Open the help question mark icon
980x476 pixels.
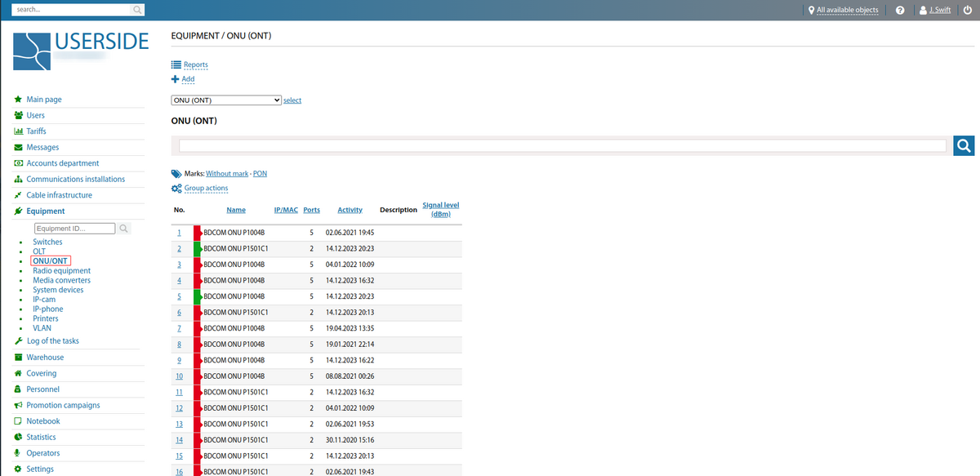900,10
